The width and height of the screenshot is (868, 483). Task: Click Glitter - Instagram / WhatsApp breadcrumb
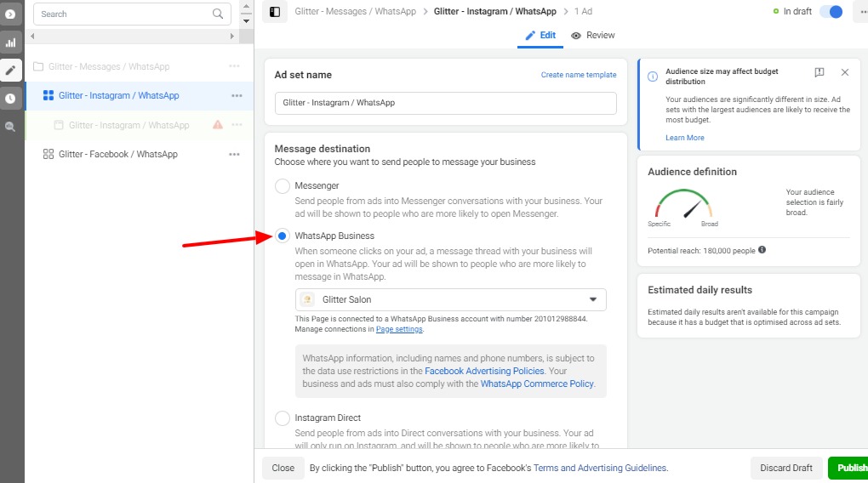click(x=495, y=12)
